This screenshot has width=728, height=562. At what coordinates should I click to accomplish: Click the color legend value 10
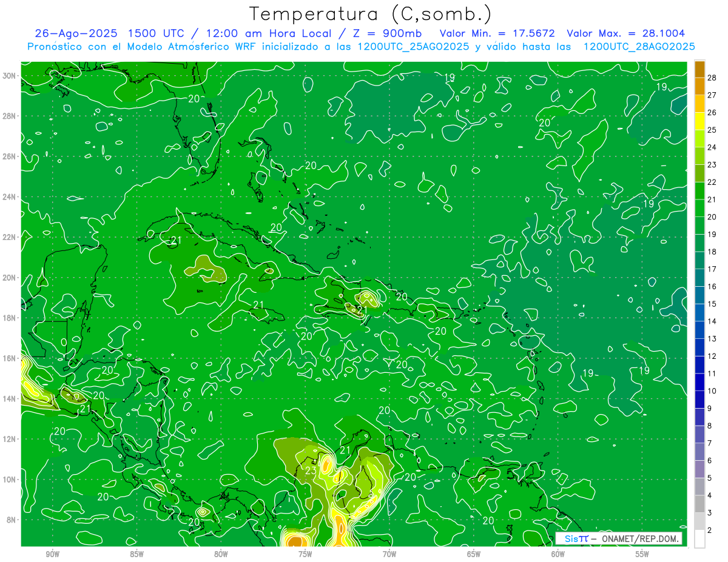(x=712, y=391)
